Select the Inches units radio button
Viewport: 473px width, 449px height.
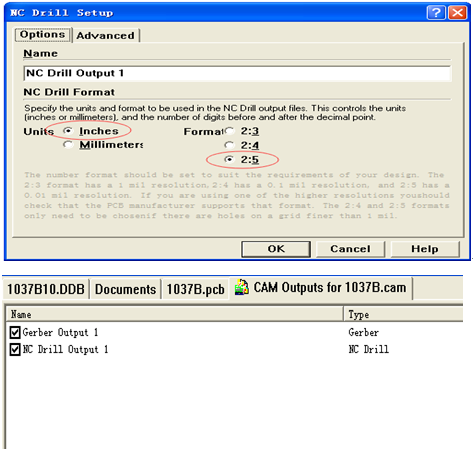[68, 131]
